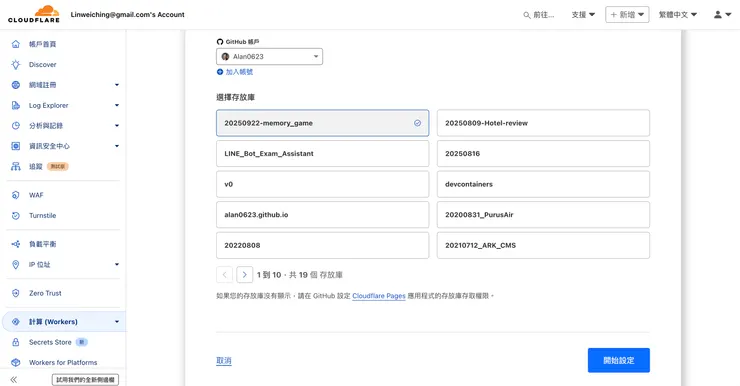Expand the 網域註冊 sidebar section
The height and width of the screenshot is (386, 740).
[x=117, y=85]
